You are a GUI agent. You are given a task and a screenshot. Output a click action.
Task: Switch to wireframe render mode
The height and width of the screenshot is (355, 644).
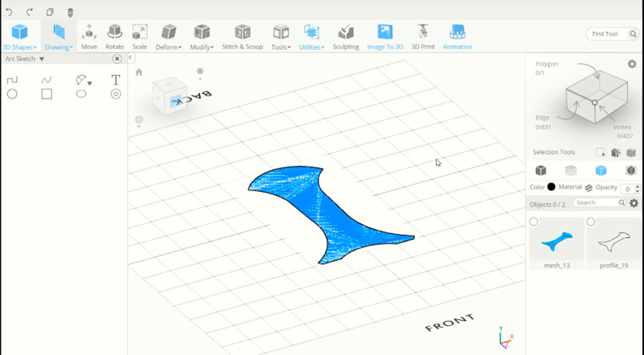point(571,171)
